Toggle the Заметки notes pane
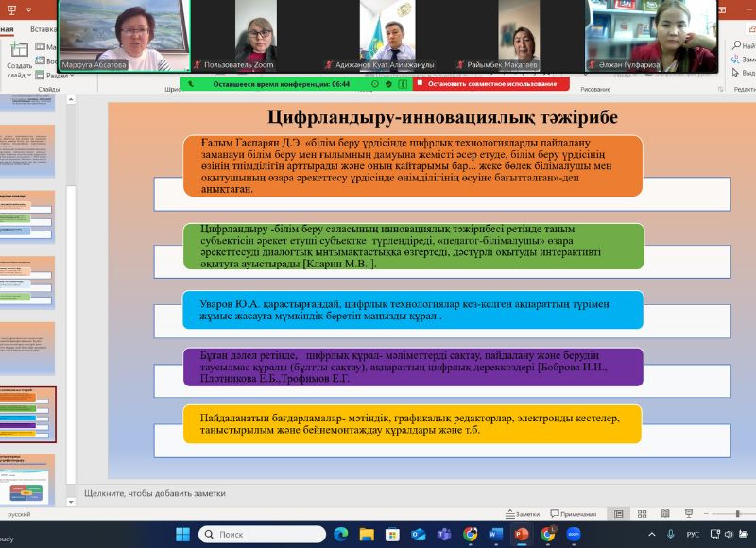The width and height of the screenshot is (756, 548). click(x=521, y=514)
